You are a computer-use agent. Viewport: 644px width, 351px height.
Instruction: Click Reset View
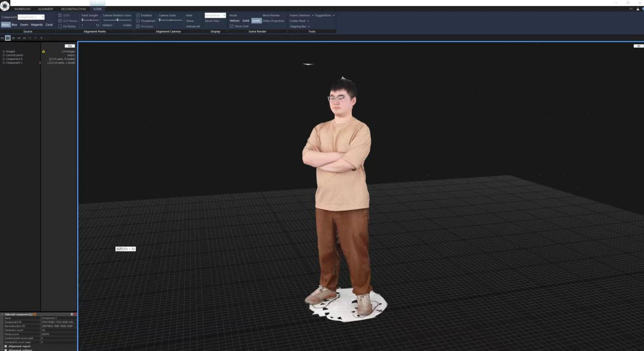(212, 21)
